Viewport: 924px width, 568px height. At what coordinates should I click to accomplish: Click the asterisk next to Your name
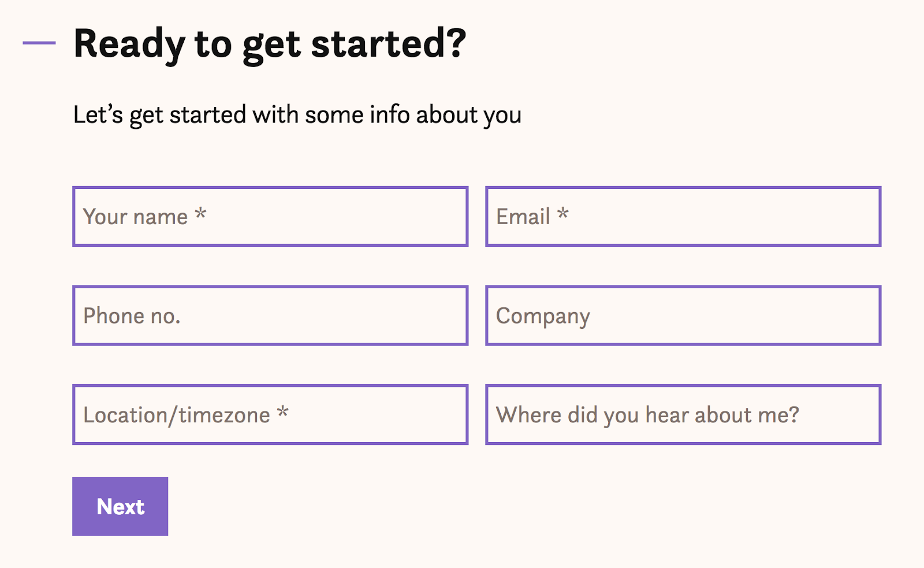coord(200,214)
